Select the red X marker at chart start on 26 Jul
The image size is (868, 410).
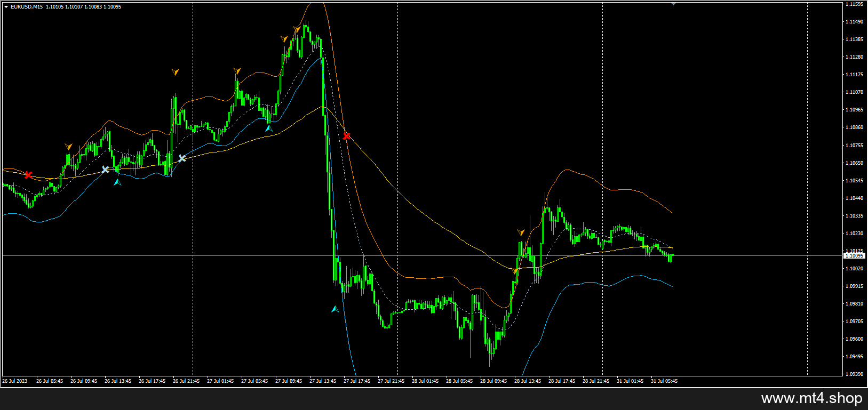coord(28,174)
